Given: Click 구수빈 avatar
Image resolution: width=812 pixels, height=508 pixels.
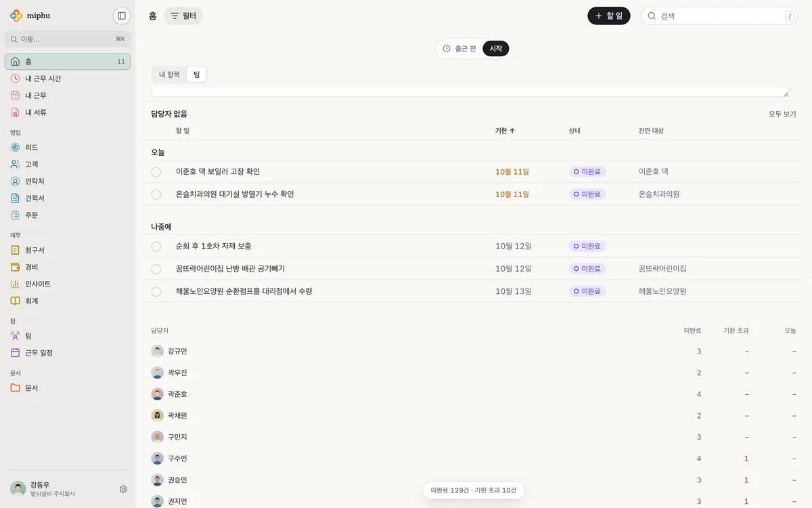Looking at the screenshot, I should pos(157,459).
